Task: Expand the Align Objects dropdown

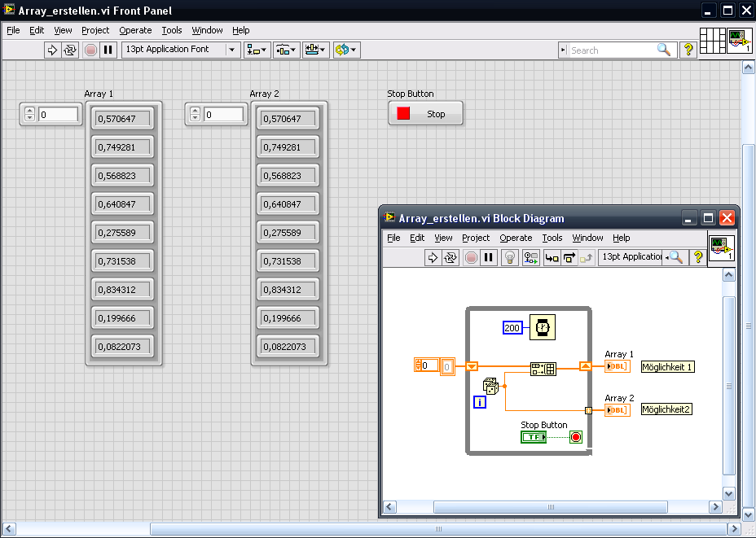Action: point(257,50)
